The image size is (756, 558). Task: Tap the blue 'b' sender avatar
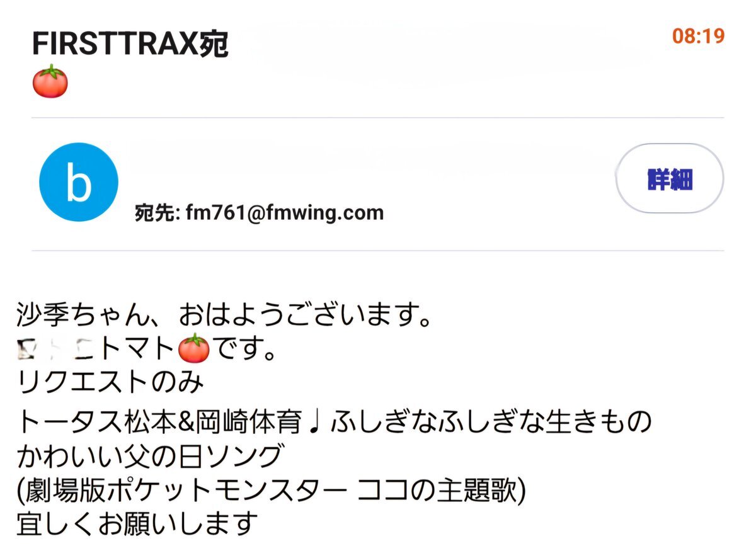[79, 182]
